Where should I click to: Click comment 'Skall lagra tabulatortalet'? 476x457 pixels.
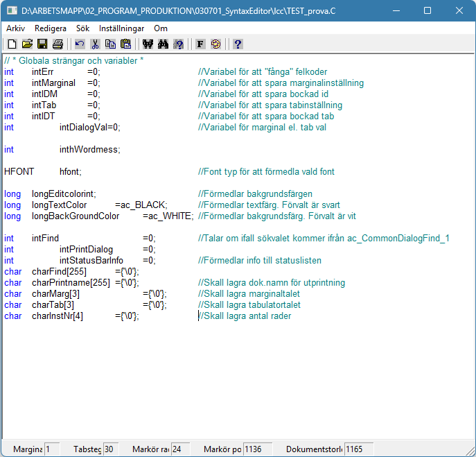click(x=249, y=304)
